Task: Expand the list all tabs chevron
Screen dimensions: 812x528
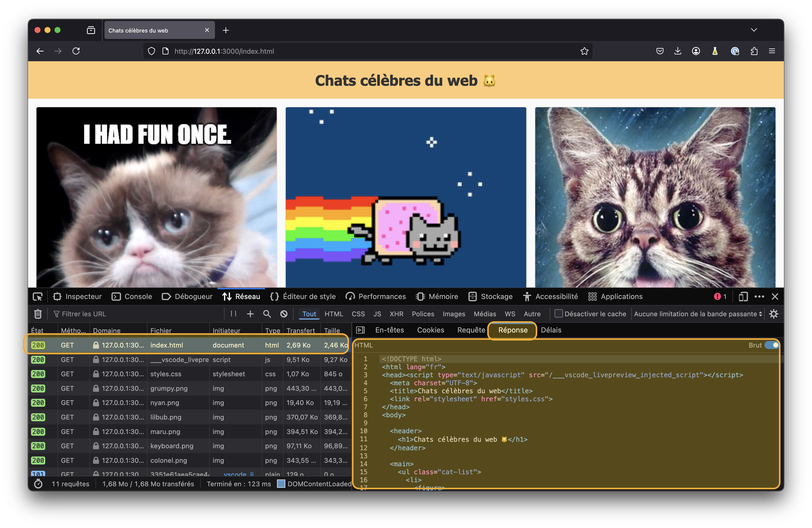Action: 754,30
